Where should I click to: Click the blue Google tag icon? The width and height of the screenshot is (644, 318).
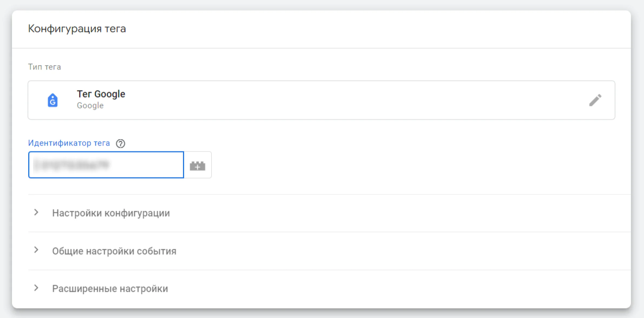[x=53, y=100]
